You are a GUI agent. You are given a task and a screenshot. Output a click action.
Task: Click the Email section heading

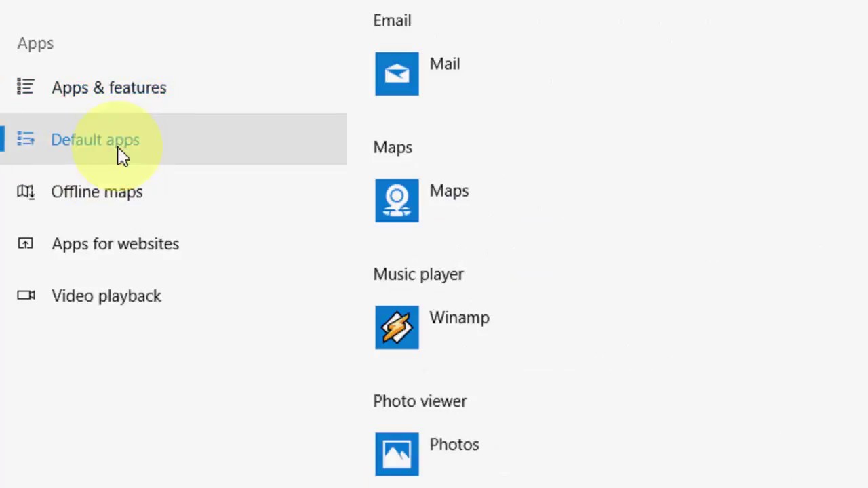[392, 20]
